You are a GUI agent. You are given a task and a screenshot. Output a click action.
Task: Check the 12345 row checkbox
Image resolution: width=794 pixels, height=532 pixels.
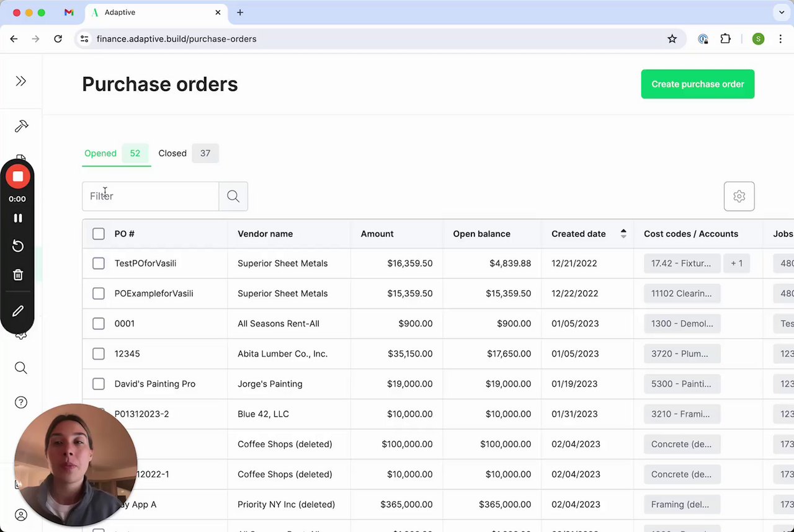click(x=99, y=353)
